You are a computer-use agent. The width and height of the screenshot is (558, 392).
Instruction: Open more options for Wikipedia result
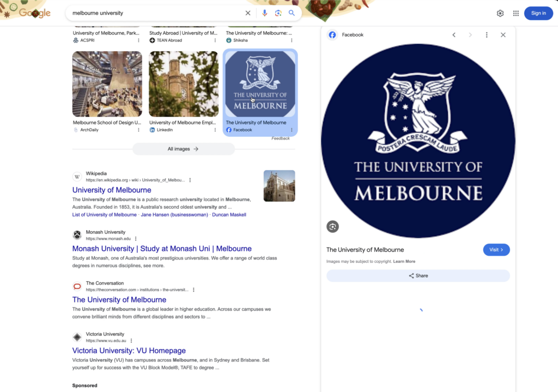[x=190, y=180]
